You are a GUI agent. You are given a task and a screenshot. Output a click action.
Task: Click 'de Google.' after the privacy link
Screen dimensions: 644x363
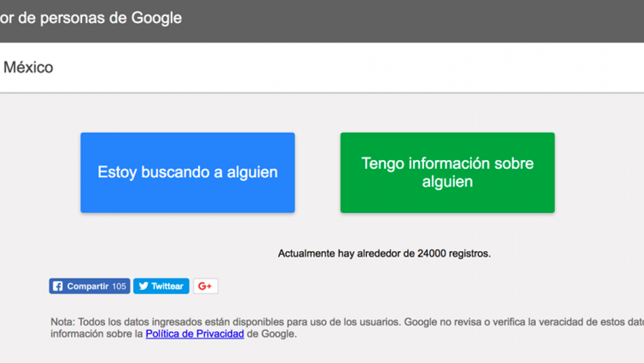click(x=272, y=334)
